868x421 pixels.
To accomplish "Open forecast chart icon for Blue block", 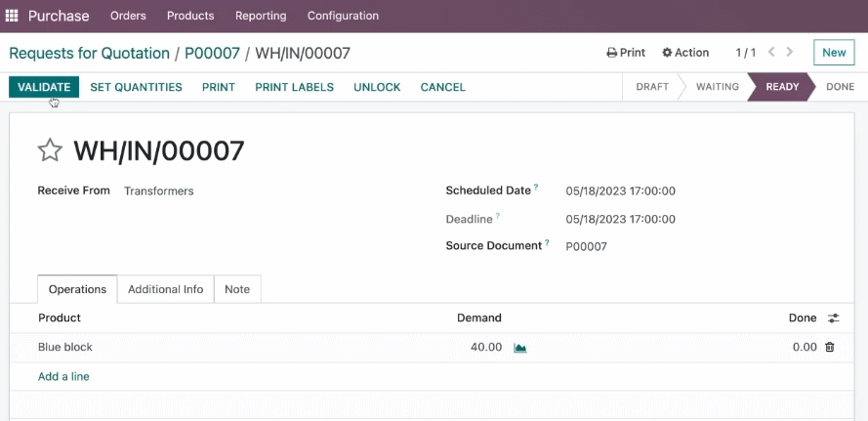I will point(519,348).
